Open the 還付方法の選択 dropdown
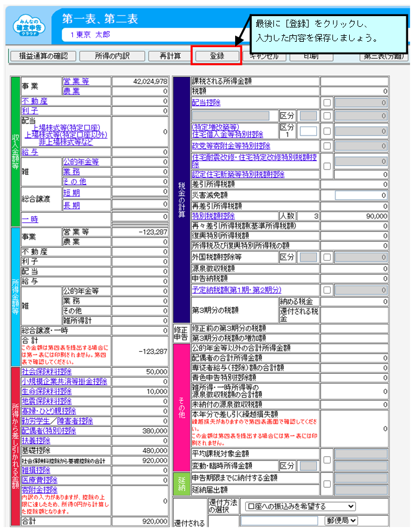Viewport: 416px width, 532px height. (x=300, y=506)
